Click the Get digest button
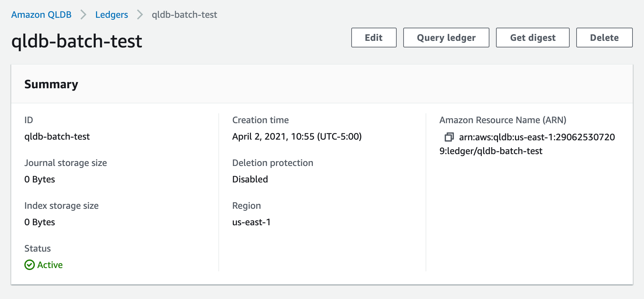The image size is (644, 299). click(533, 38)
